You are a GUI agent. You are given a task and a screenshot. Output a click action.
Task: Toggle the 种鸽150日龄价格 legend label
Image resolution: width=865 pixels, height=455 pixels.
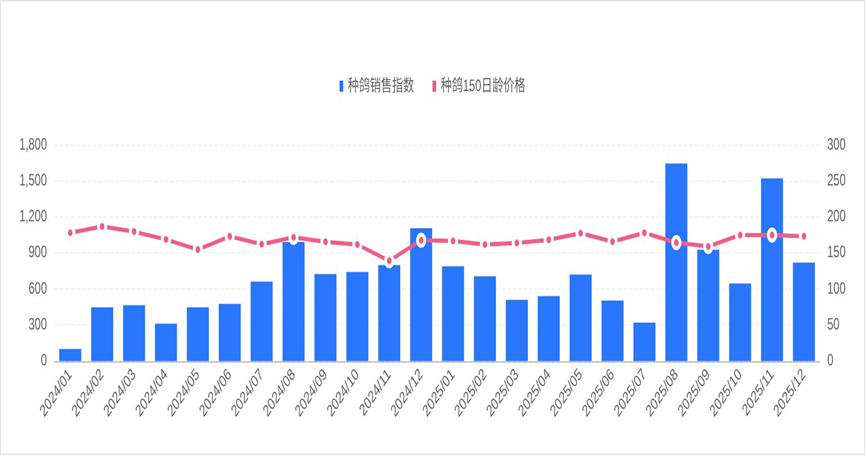pyautogui.click(x=483, y=86)
